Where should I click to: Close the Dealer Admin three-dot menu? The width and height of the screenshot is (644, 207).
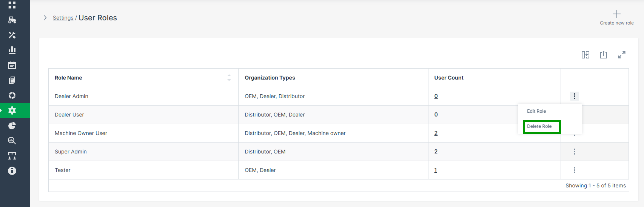click(x=575, y=96)
